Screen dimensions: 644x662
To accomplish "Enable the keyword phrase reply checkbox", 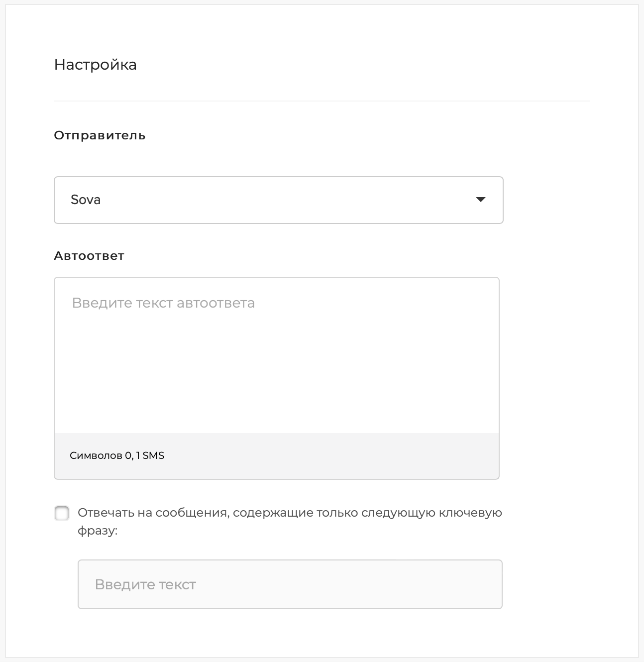I will (62, 513).
